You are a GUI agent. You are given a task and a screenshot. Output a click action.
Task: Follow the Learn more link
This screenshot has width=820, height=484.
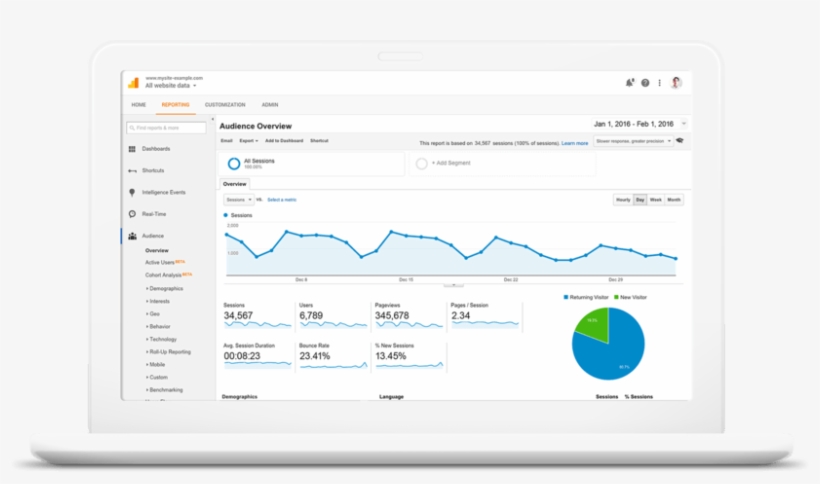click(x=575, y=143)
